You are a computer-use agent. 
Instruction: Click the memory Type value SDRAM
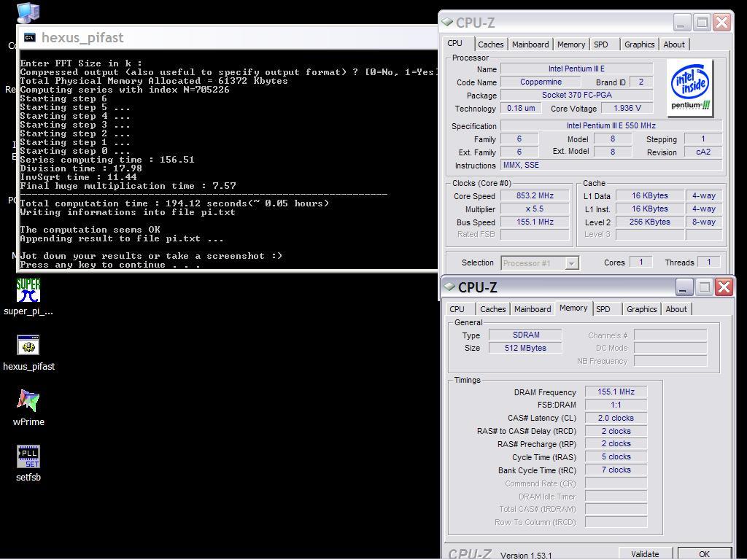point(526,335)
